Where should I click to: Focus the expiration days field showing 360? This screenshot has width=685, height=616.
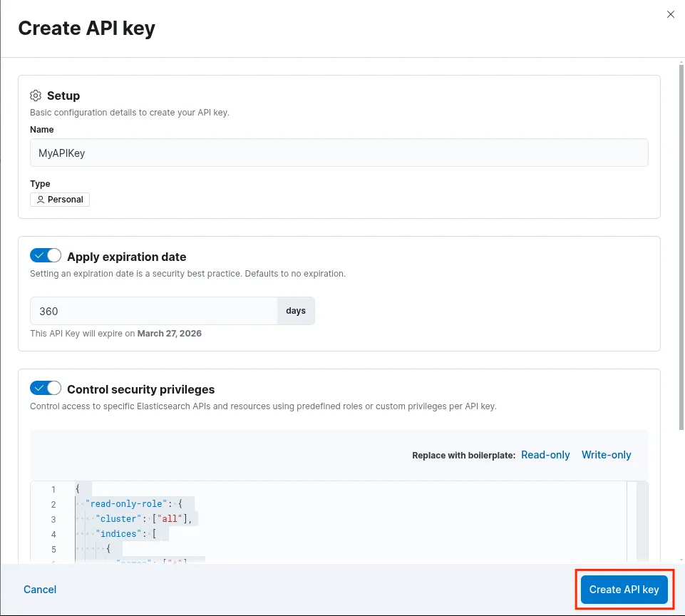pos(153,311)
